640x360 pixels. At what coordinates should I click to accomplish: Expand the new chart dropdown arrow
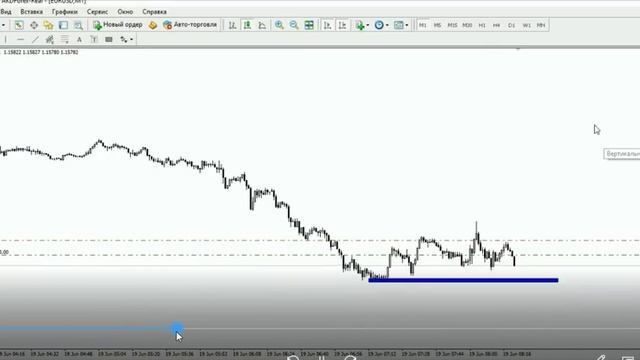click(x=3, y=25)
